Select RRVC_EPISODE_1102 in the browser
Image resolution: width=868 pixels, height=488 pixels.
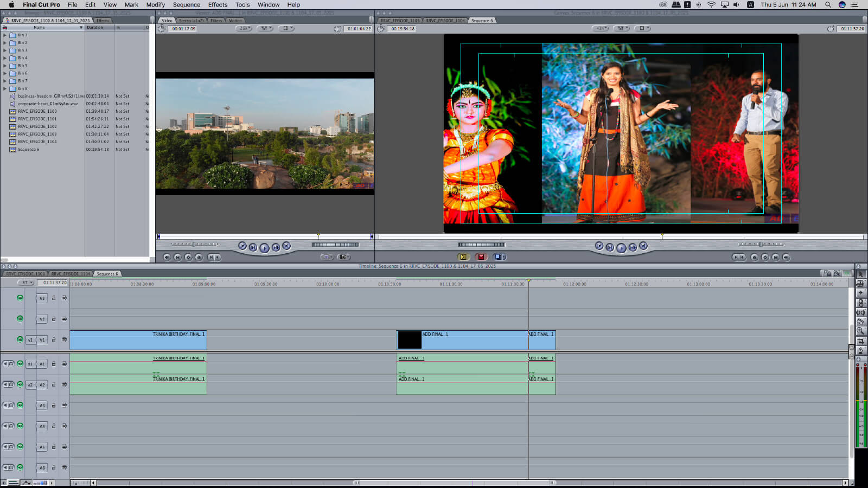click(37, 126)
